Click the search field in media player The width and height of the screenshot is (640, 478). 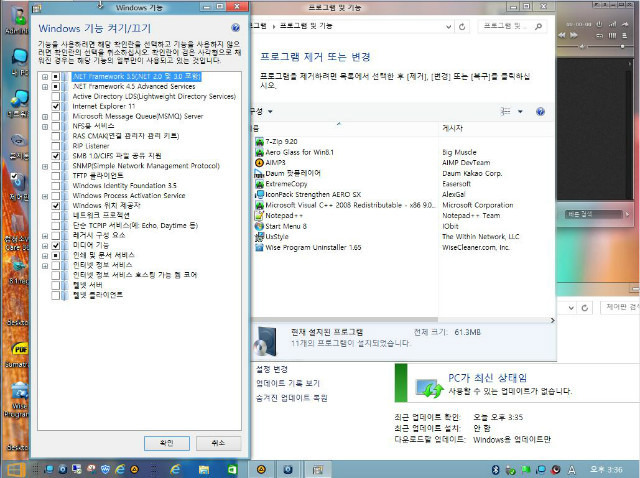[593, 214]
